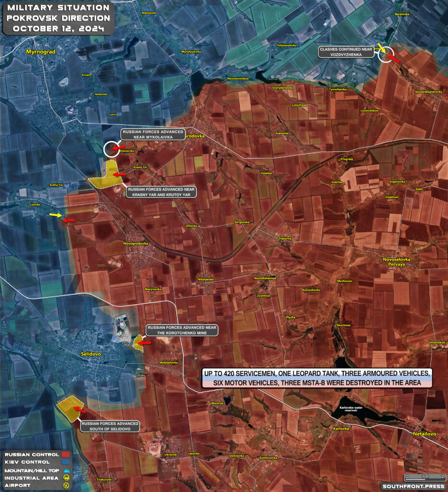Click the Industrial Area legend icon
The image size is (448, 492).
tap(67, 478)
